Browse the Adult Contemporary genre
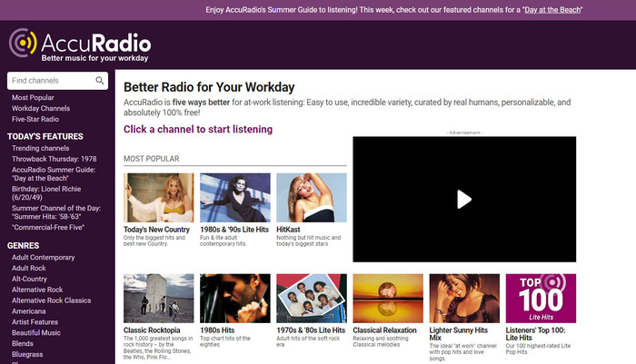Image resolution: width=636 pixels, height=364 pixels. 43,257
